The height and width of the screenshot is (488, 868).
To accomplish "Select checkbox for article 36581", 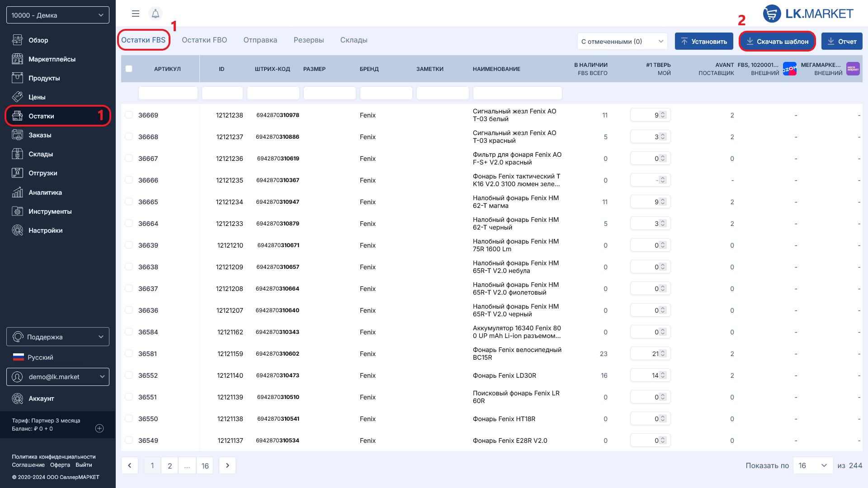I will (129, 354).
